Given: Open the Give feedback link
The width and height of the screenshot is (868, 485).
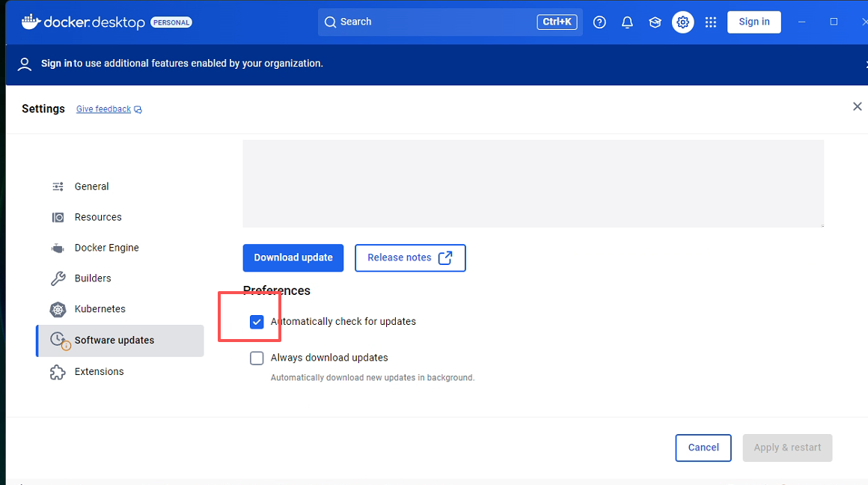Looking at the screenshot, I should (103, 109).
